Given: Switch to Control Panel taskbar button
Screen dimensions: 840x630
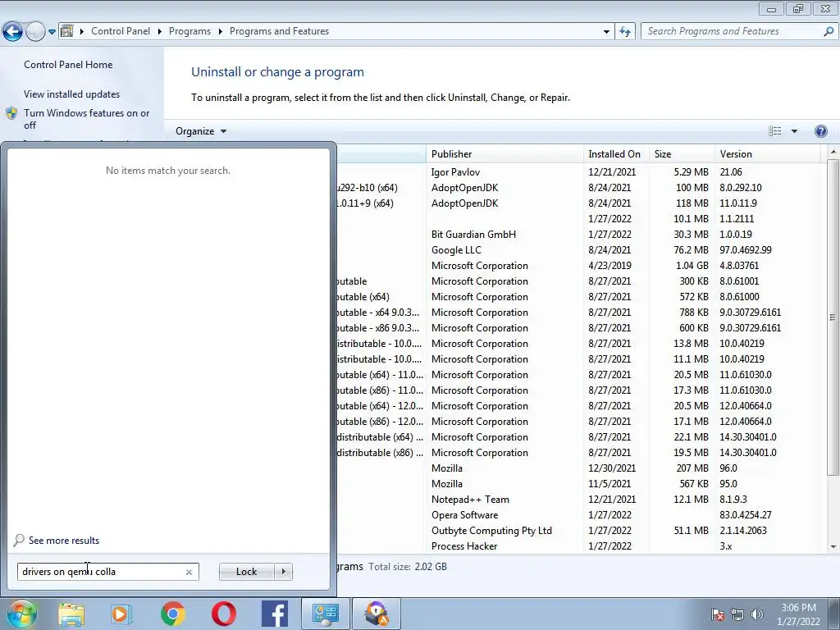Looking at the screenshot, I should click(x=325, y=614).
